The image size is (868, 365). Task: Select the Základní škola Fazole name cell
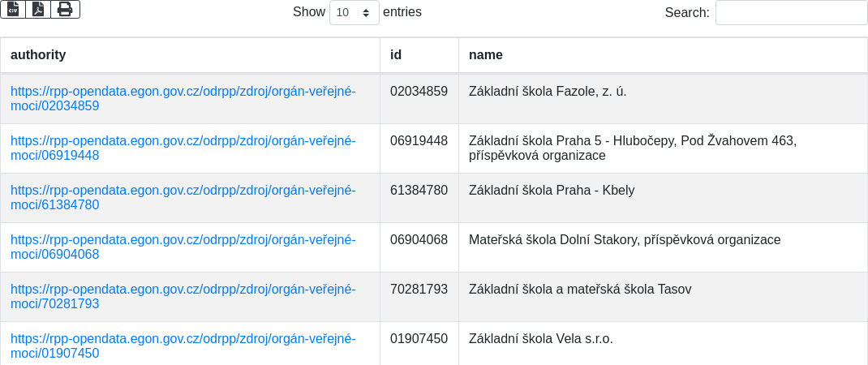(x=548, y=92)
